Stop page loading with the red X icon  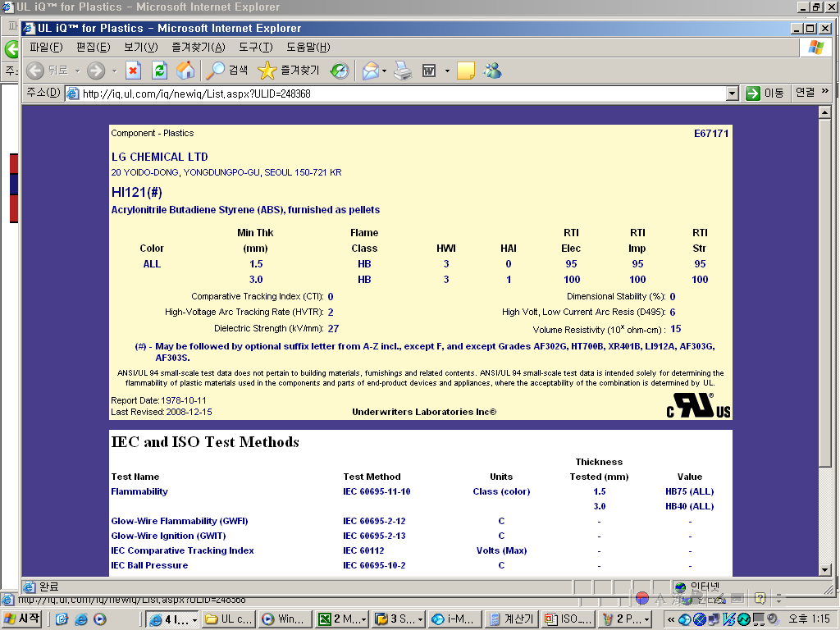[134, 71]
